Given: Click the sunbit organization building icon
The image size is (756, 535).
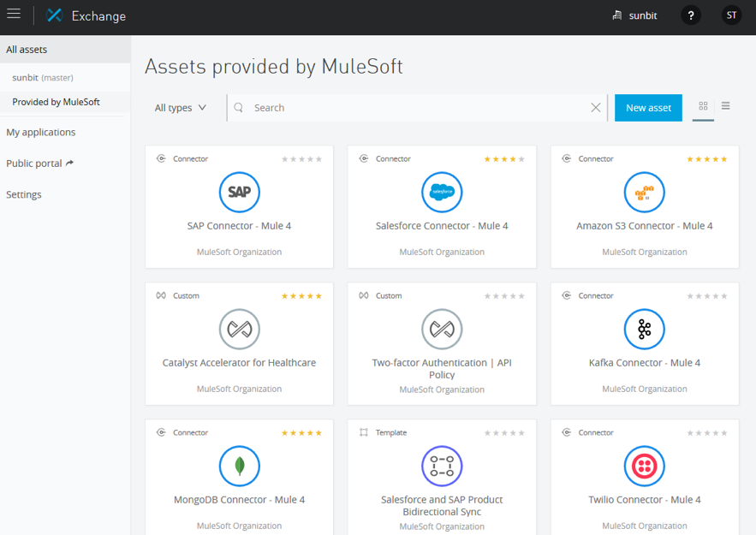Looking at the screenshot, I should coord(616,15).
